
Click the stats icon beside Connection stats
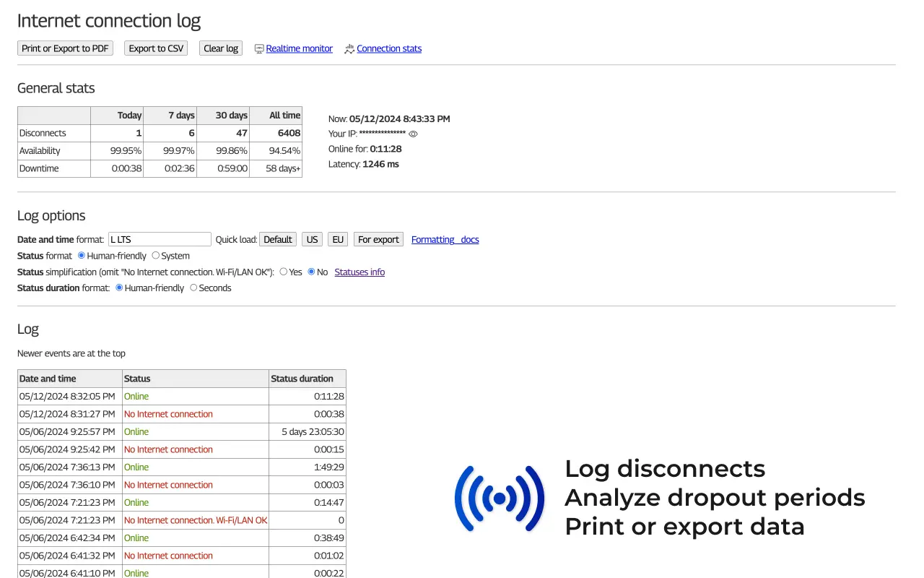[349, 49]
